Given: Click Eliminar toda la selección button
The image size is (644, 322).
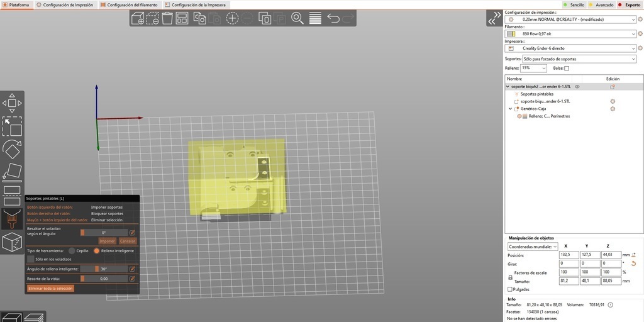Looking at the screenshot, I should [51, 288].
